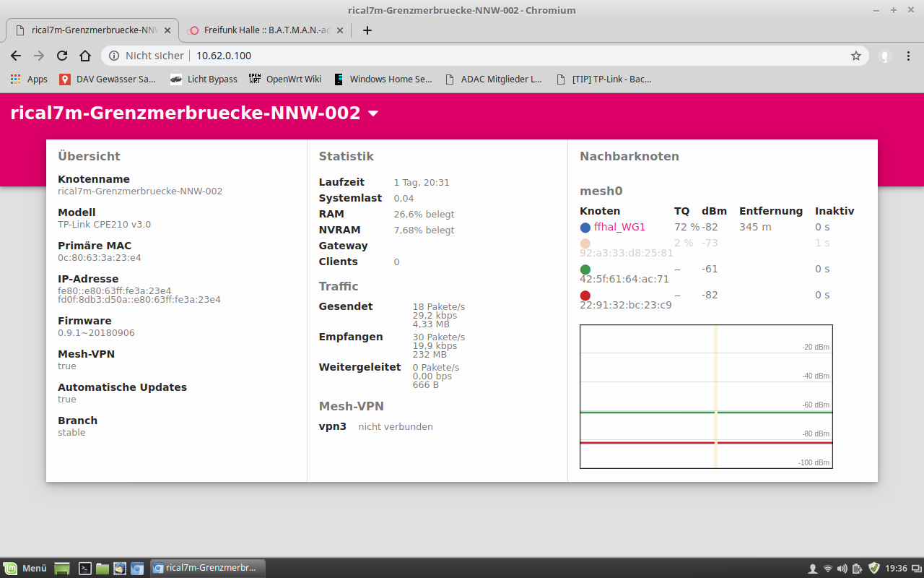Click the red dot for 22:91:32:bc:23:c9

pyautogui.click(x=585, y=296)
